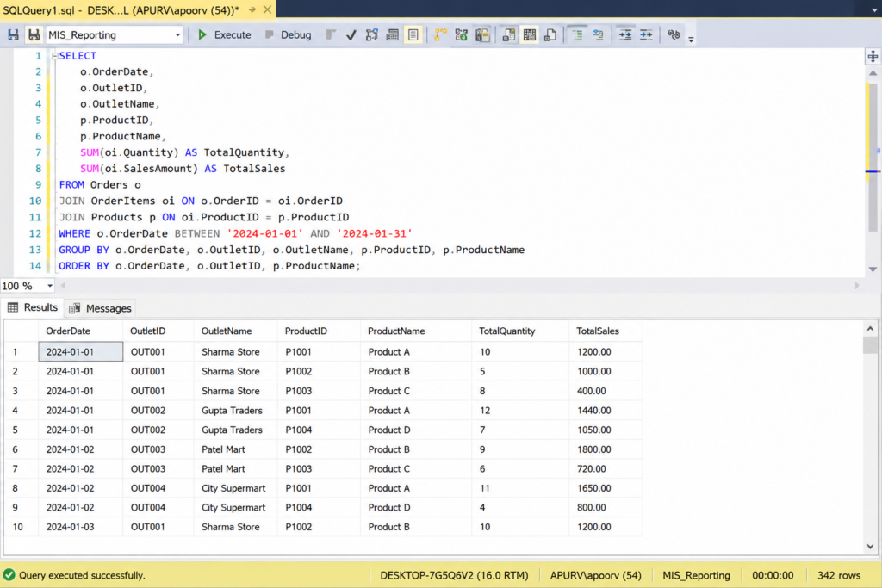Click the '2024-01-31' date string in editor
This screenshot has height=588, width=882.
click(x=375, y=233)
